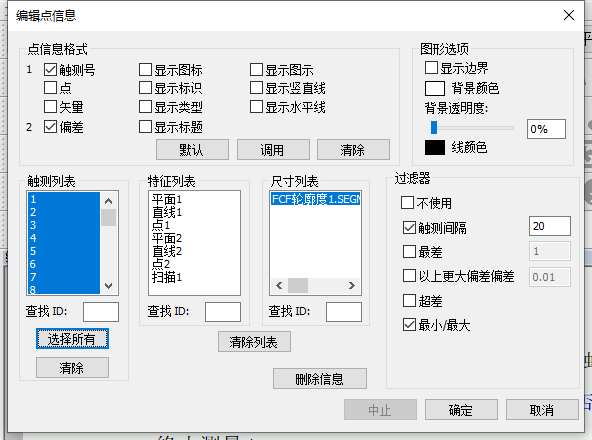592x440 pixels.
Task: Confirm with the 确定 button
Action: 461,409
